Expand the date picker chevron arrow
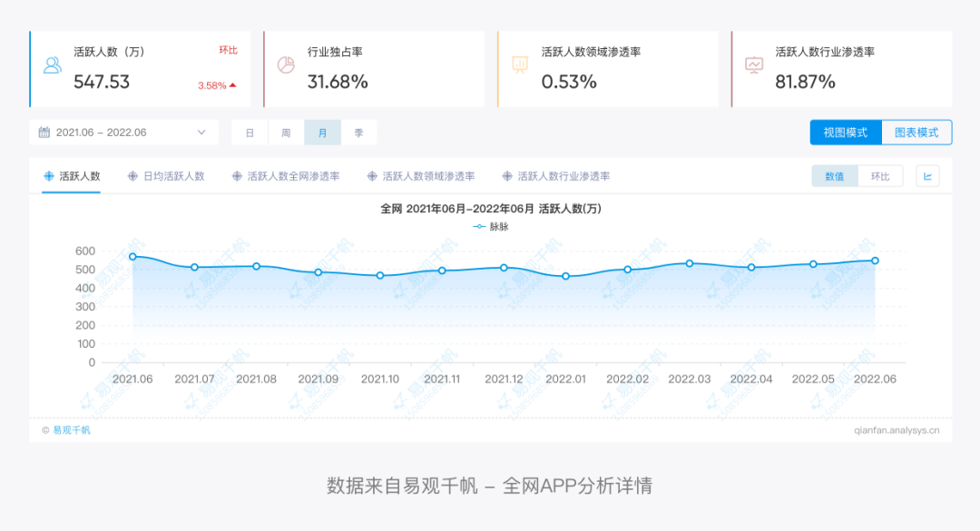 (201, 133)
